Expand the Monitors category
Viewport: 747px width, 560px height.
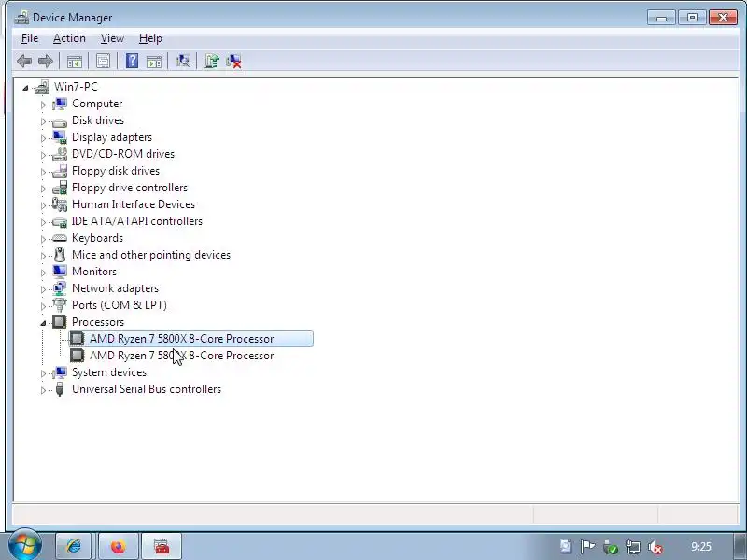43,273
